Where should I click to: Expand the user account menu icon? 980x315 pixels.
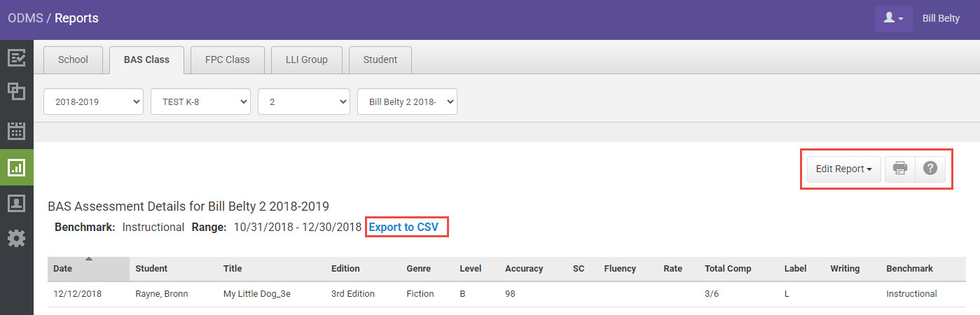point(893,18)
